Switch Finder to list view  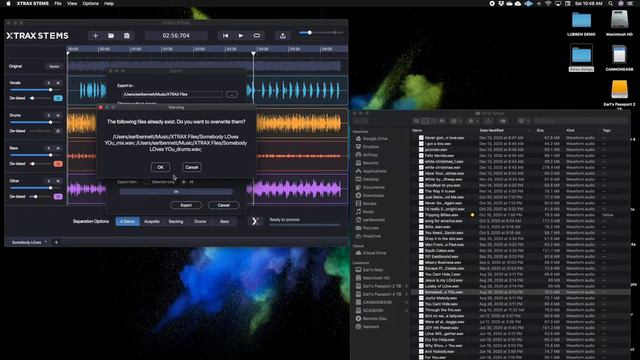coord(425,121)
